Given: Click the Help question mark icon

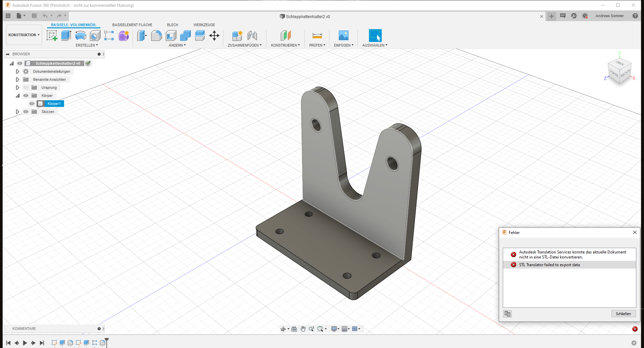Looking at the screenshot, I should 635,16.
